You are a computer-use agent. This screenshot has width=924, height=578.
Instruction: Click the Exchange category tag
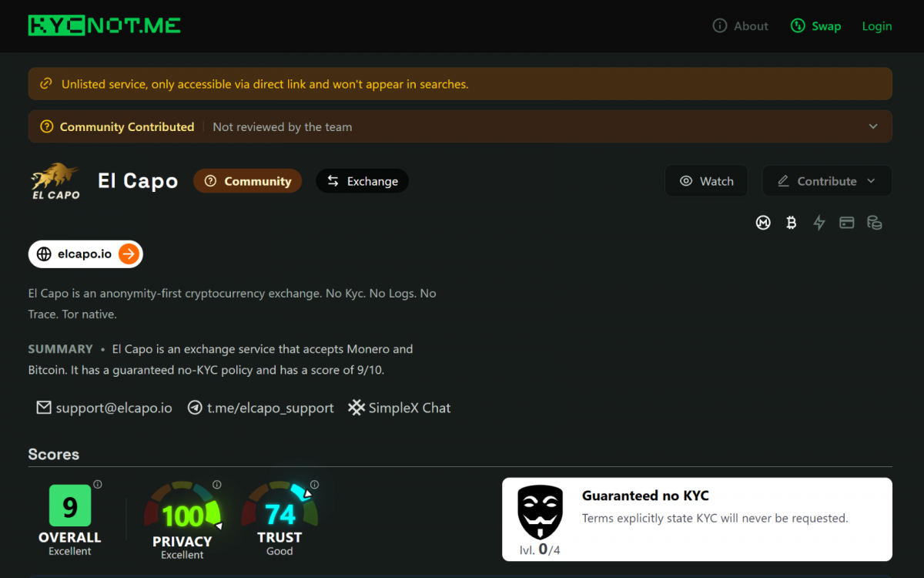pos(362,181)
